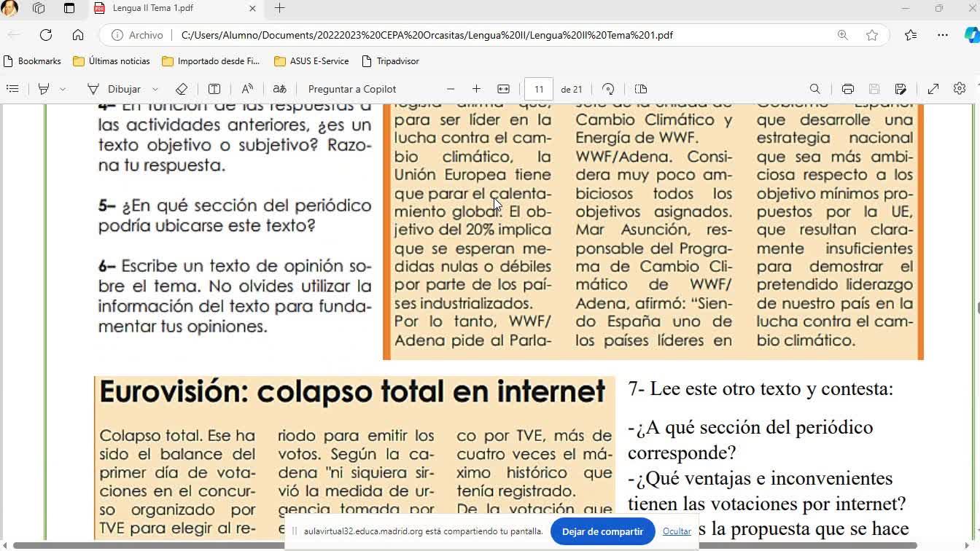Open the browser zoom magnifier in address bar
This screenshot has width=980, height=551.
point(843,35)
